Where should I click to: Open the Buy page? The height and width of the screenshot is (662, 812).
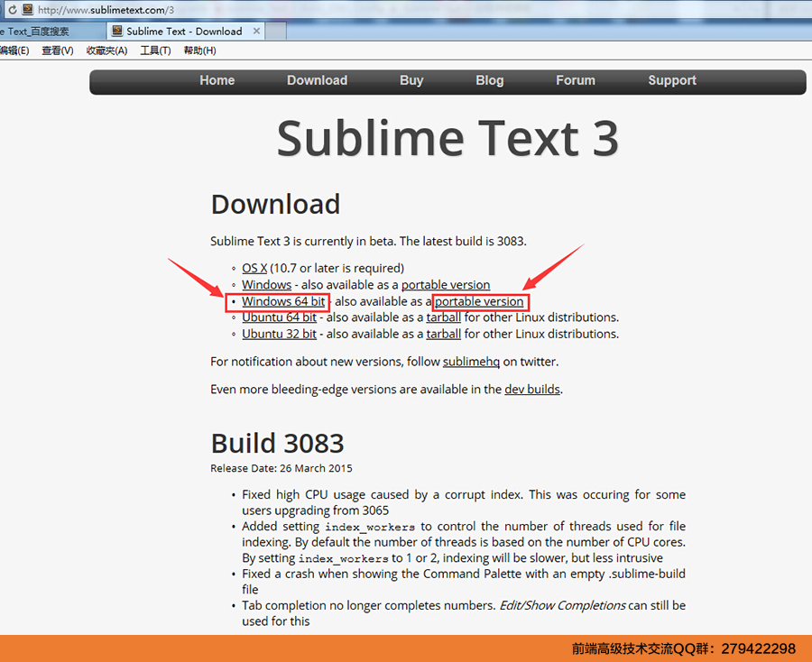click(411, 80)
